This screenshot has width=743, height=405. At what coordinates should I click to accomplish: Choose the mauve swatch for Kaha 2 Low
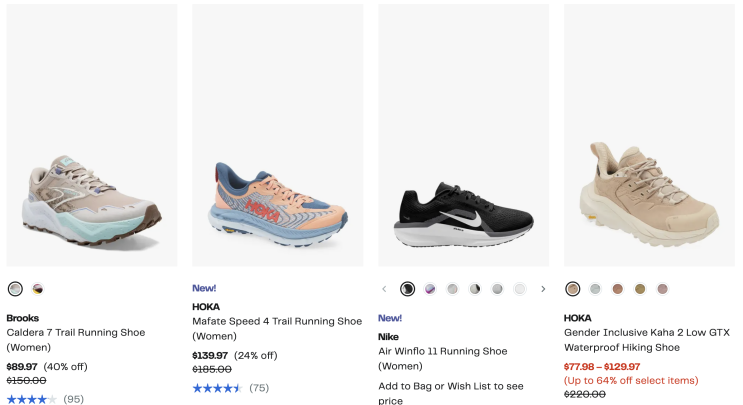662,289
